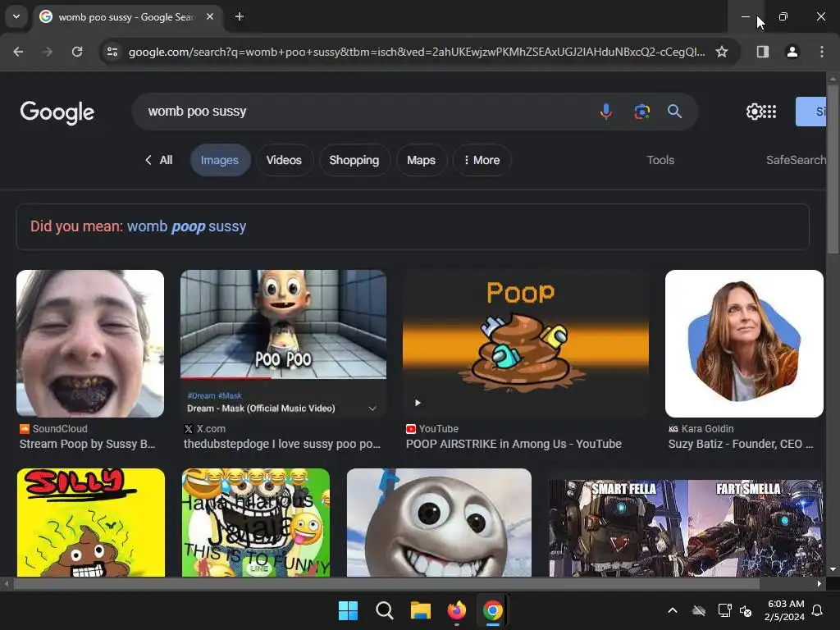Click the SoundCloud source label
The height and width of the screenshot is (630, 840).
click(59, 428)
